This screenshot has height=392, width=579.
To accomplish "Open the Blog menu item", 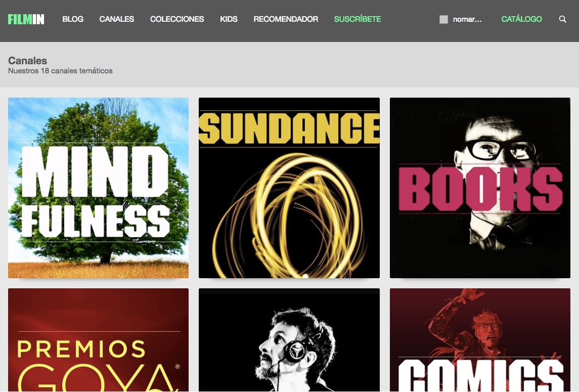I will click(73, 19).
